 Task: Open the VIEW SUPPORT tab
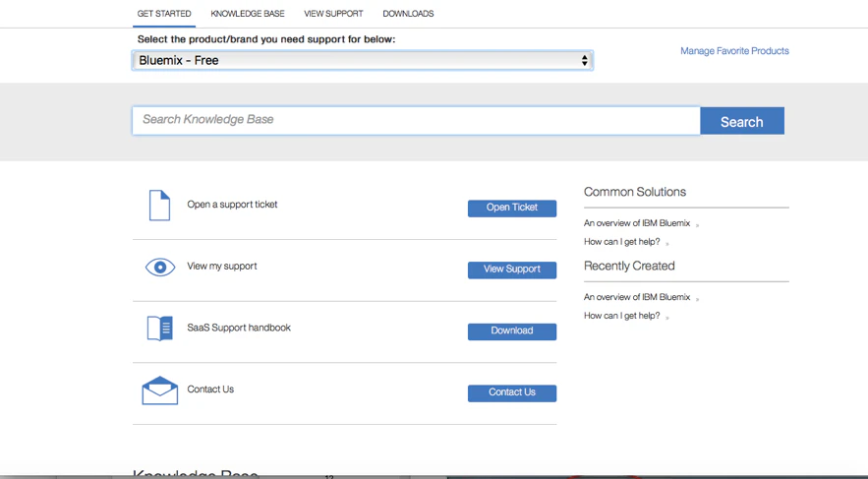[x=333, y=14]
